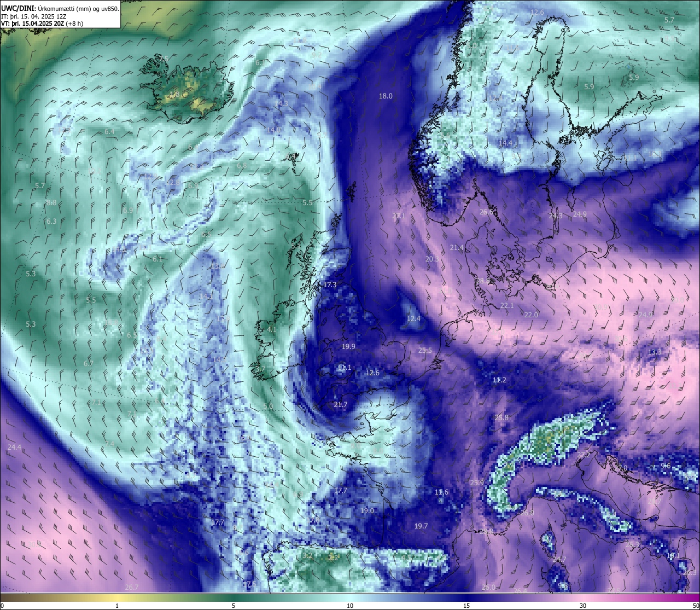
Task: Click the 25.8 value label
Action: pos(501,417)
